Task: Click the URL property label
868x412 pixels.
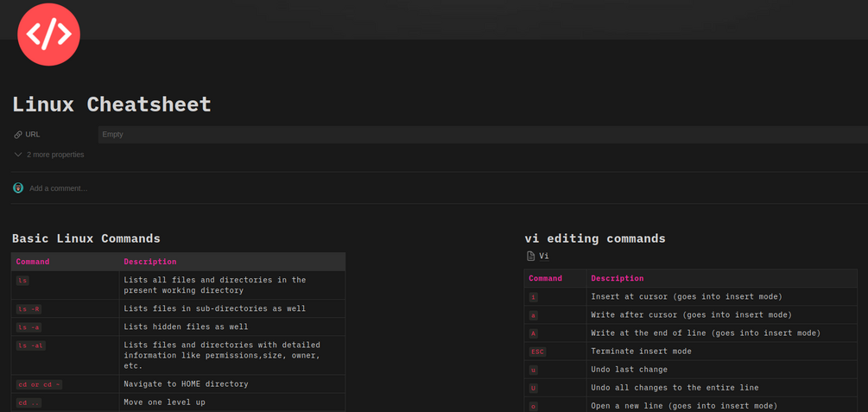Action: [33, 135]
